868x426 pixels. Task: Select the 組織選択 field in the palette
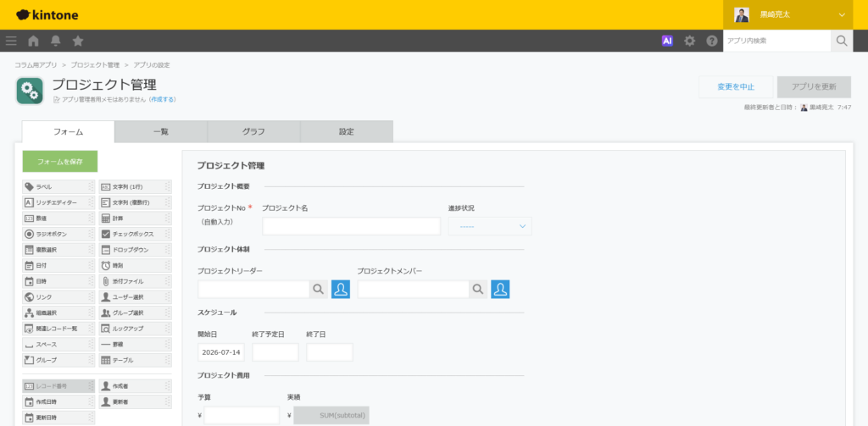pos(58,313)
